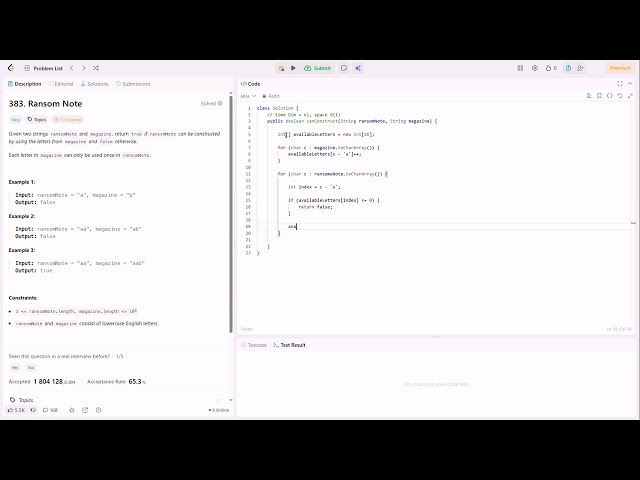Answer No to seen in interview
The image size is (640, 480).
point(31,367)
